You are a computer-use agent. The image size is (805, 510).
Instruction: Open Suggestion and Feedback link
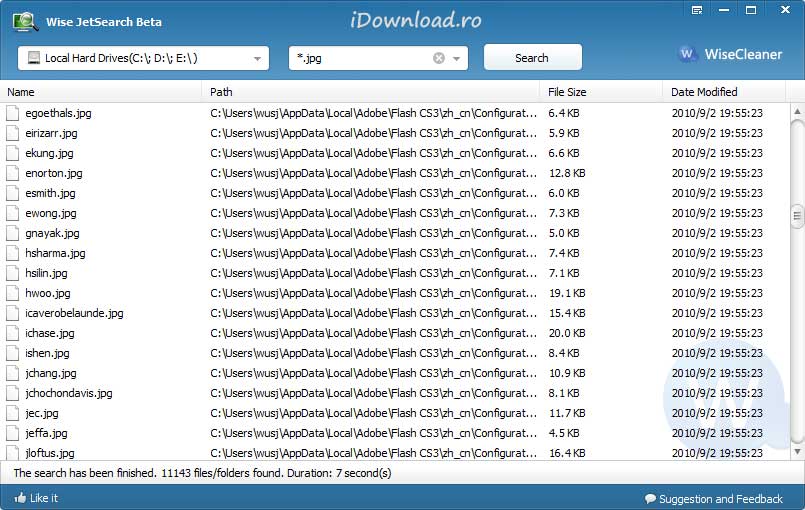pyautogui.click(x=721, y=499)
